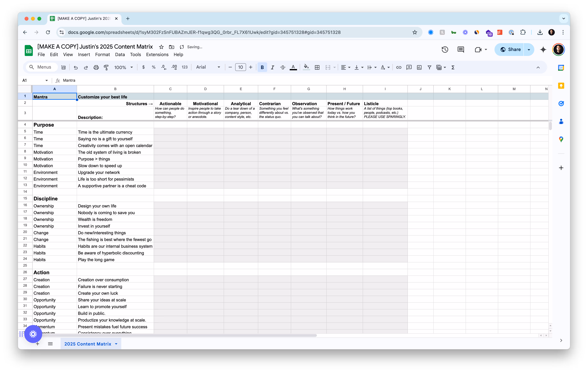This screenshot has width=588, height=373.
Task: Open the borders tool
Action: [317, 67]
